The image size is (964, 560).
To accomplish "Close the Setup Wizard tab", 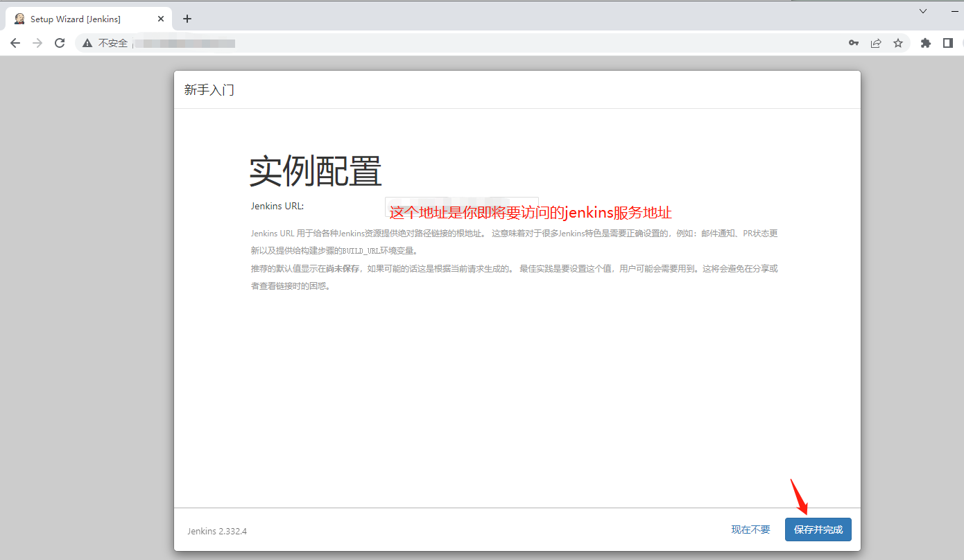I will (162, 19).
